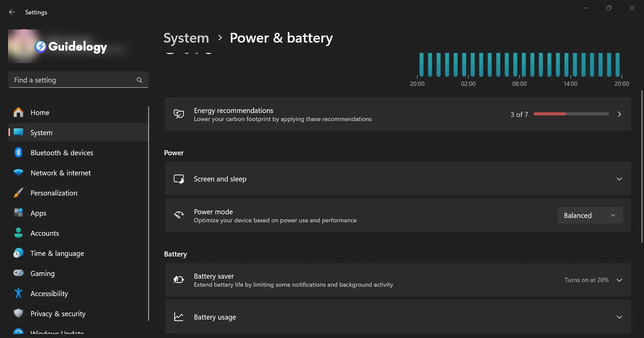The width and height of the screenshot is (644, 338).
Task: Click the Accessibility figure icon
Action: click(x=18, y=293)
